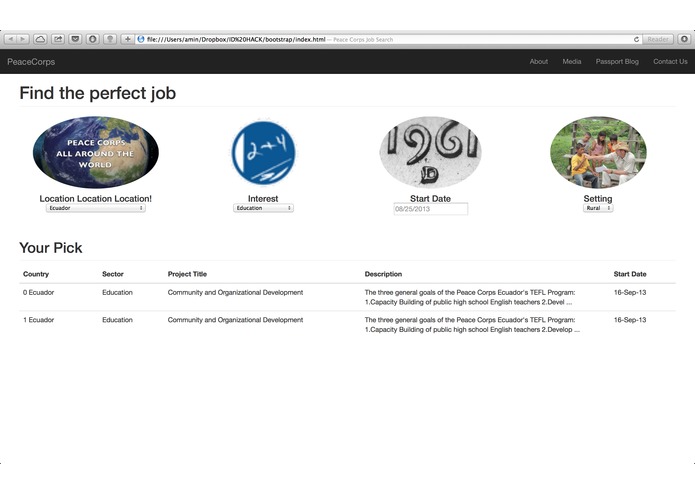The width and height of the screenshot is (695, 494).
Task: Go back with the browser back arrow
Action: 11,39
